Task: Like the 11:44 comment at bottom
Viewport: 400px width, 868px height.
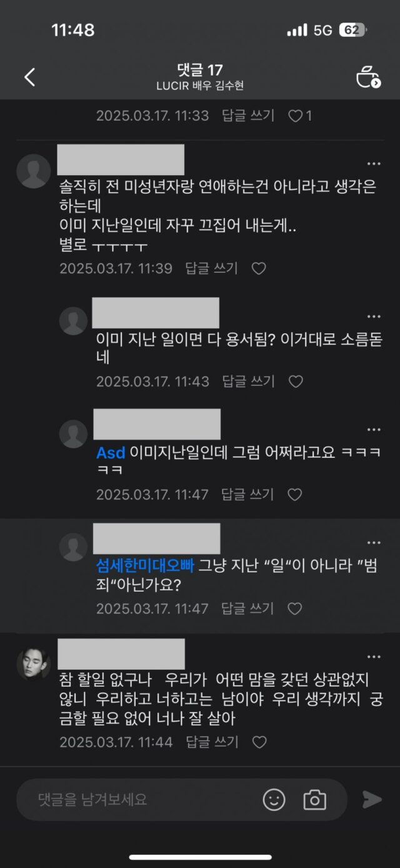Action: (x=259, y=742)
